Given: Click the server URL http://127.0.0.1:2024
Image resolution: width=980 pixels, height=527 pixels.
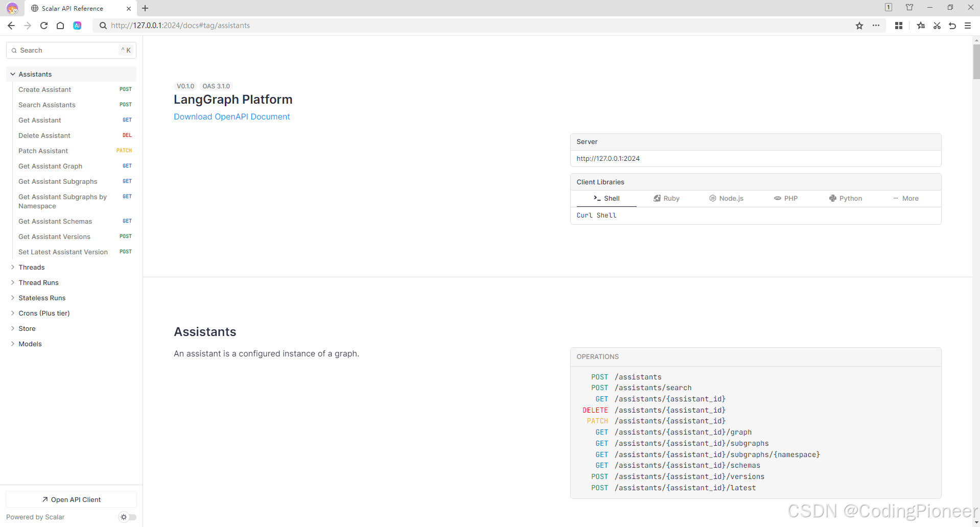Looking at the screenshot, I should (608, 158).
